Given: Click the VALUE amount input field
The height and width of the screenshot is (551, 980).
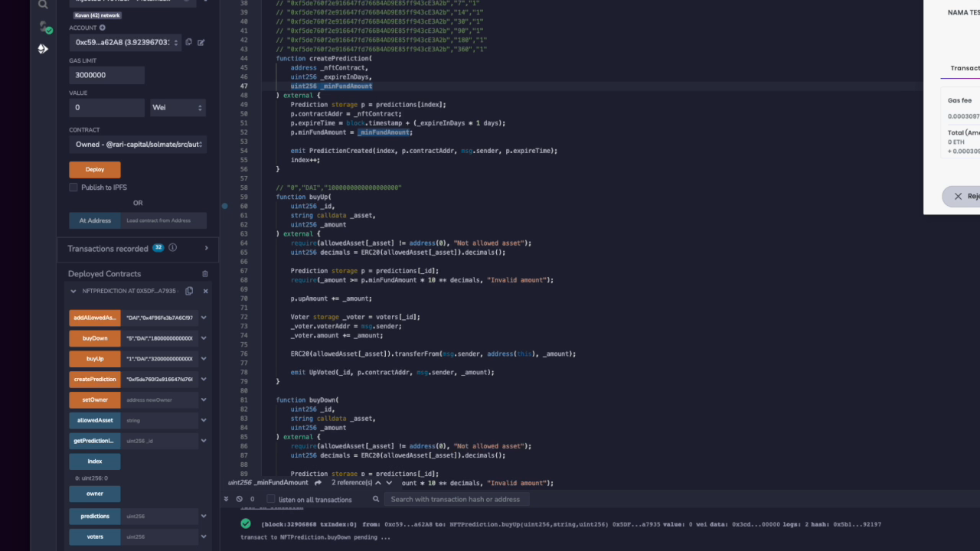Looking at the screenshot, I should coord(106,107).
